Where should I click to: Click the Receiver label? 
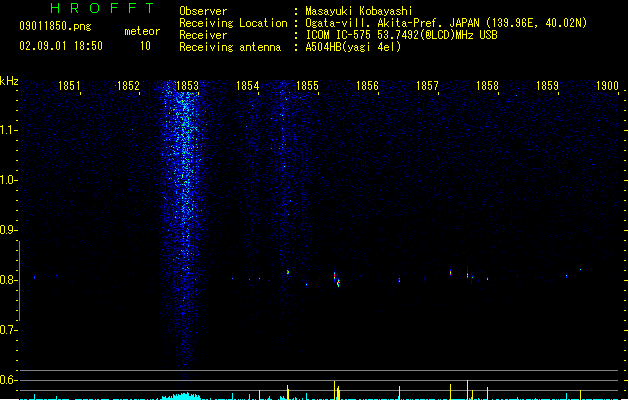[x=203, y=35]
